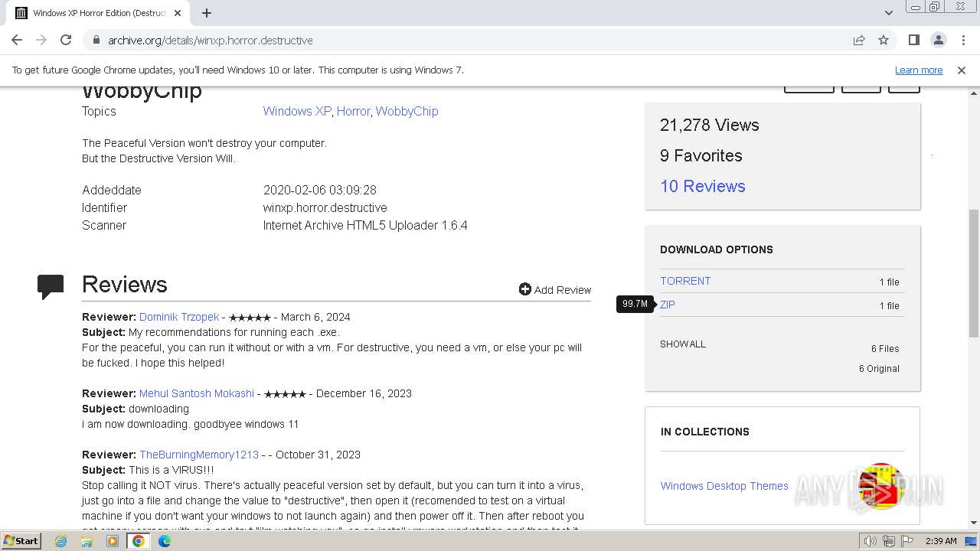Image resolution: width=980 pixels, height=551 pixels.
Task: Click the Reviews speech bubble icon
Action: 51,286
